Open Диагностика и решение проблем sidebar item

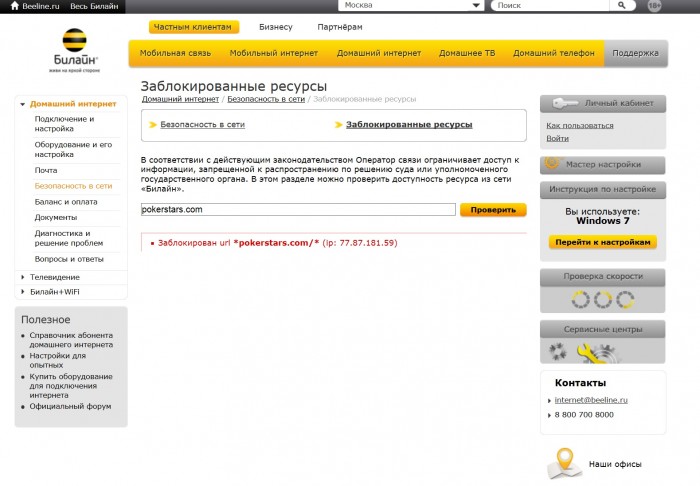[x=69, y=238]
